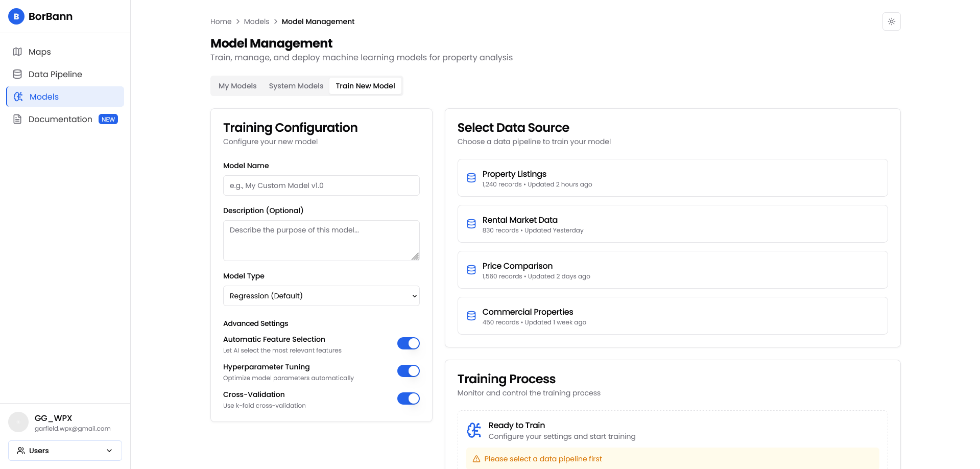Turn off Hyperparameter Tuning switch
This screenshot has height=469, width=980.
(x=408, y=371)
